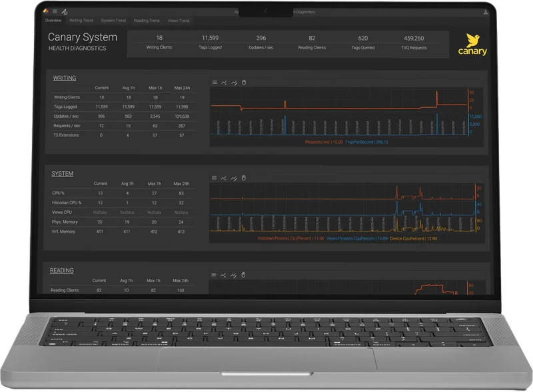Image resolution: width=533 pixels, height=392 pixels.
Task: Open the System Trend tab
Action: [x=113, y=21]
